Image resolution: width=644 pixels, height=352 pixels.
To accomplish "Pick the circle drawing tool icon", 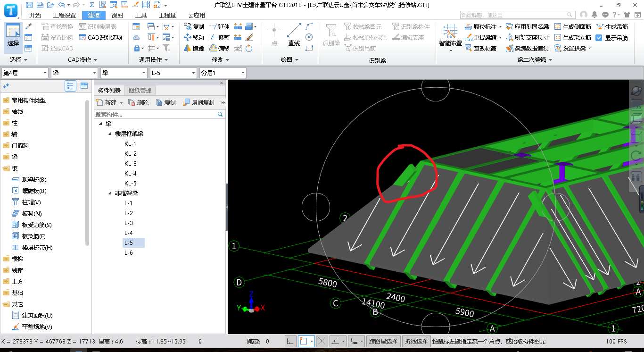I will tap(309, 37).
